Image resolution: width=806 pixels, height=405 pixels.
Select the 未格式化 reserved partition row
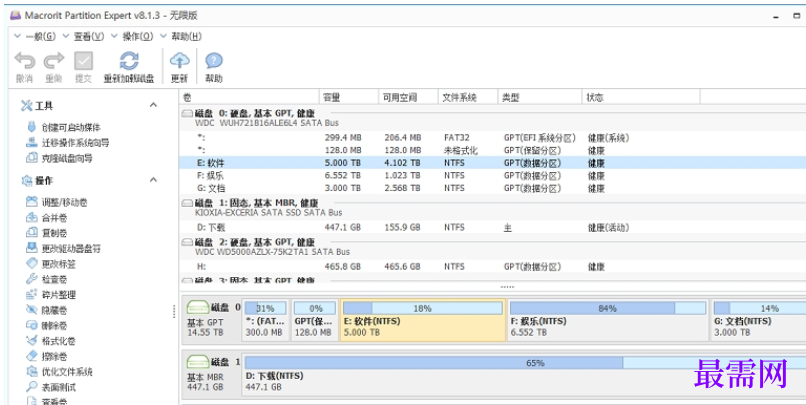tap(492, 150)
